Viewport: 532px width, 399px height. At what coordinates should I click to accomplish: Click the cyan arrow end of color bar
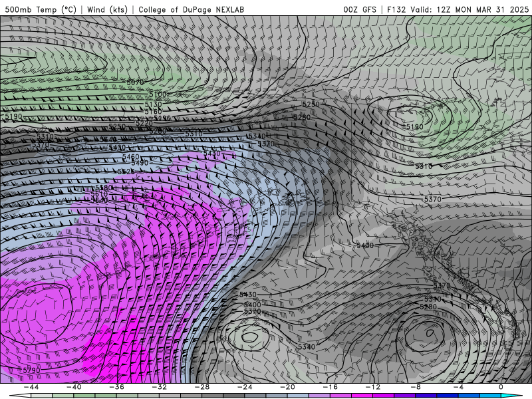tap(511, 396)
